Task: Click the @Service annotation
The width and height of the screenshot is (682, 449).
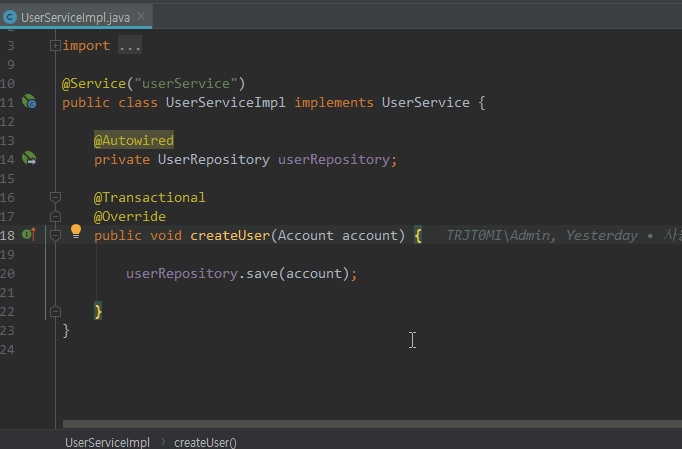Action: point(94,83)
